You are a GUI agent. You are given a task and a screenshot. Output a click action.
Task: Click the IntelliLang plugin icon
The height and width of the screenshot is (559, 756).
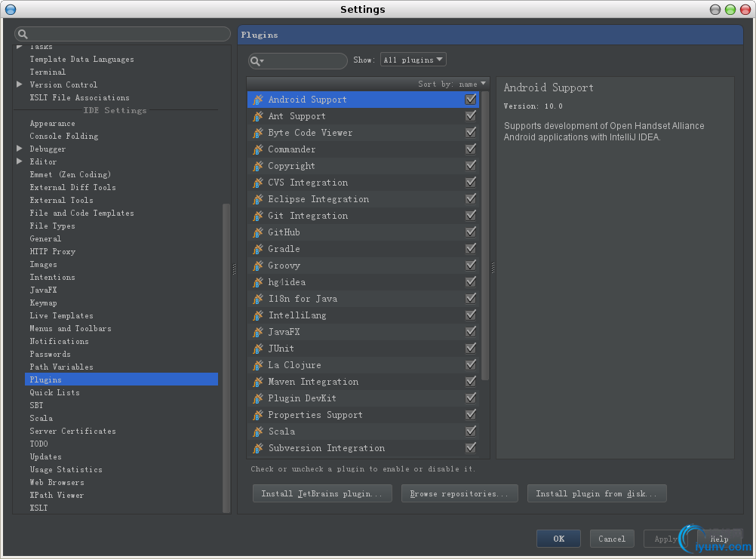(x=258, y=315)
